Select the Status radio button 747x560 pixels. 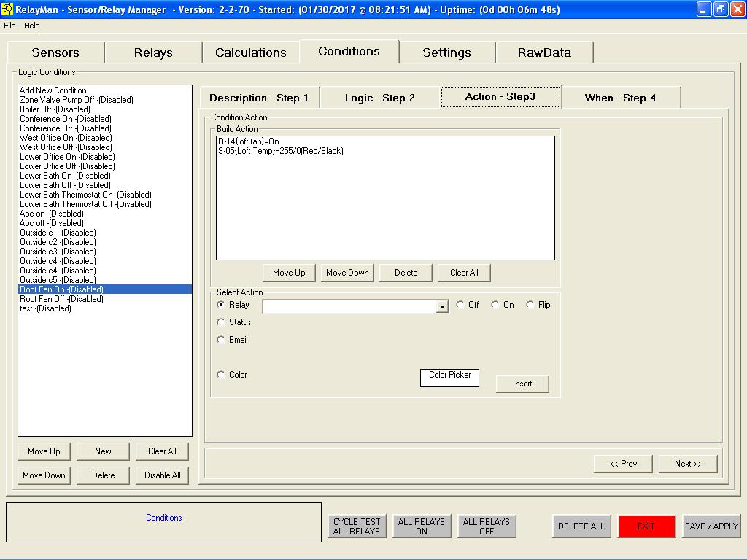click(x=221, y=322)
